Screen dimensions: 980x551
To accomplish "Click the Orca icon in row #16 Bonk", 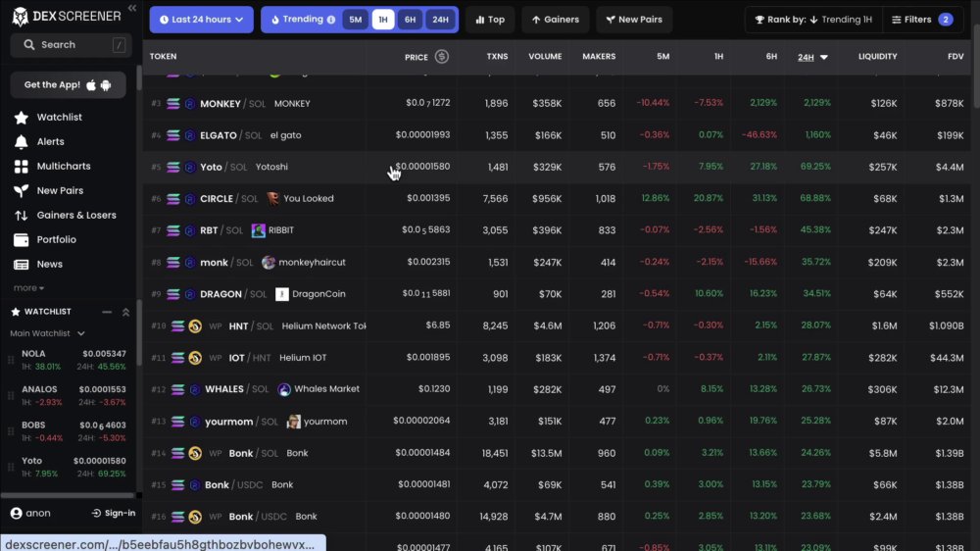I will 195,517.
